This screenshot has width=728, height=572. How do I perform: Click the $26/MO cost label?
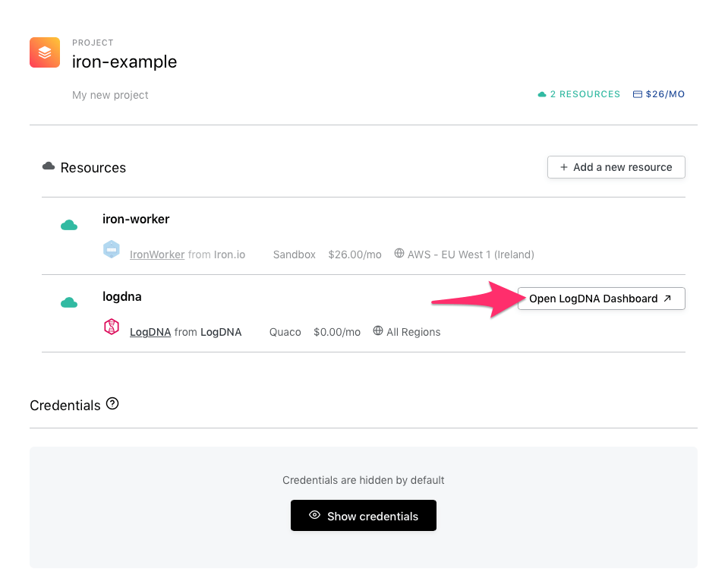pos(665,94)
